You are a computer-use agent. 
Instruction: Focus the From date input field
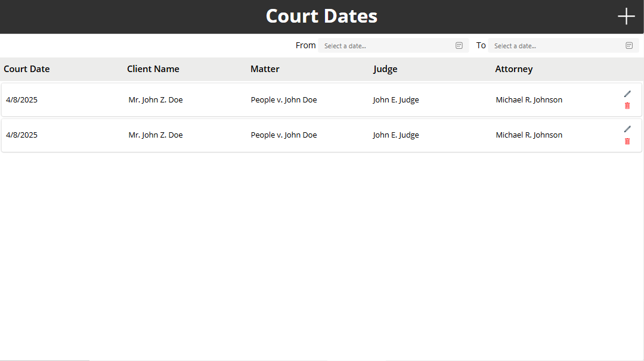tap(393, 45)
